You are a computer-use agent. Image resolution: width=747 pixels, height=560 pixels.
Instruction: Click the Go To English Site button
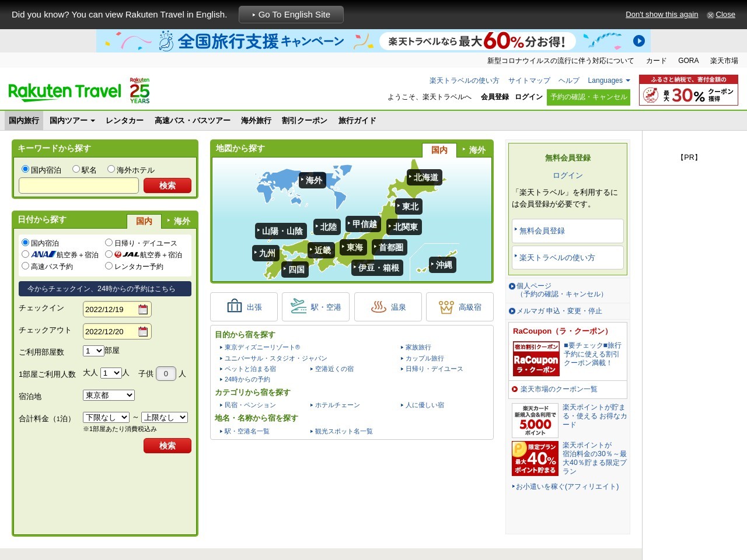coord(291,15)
